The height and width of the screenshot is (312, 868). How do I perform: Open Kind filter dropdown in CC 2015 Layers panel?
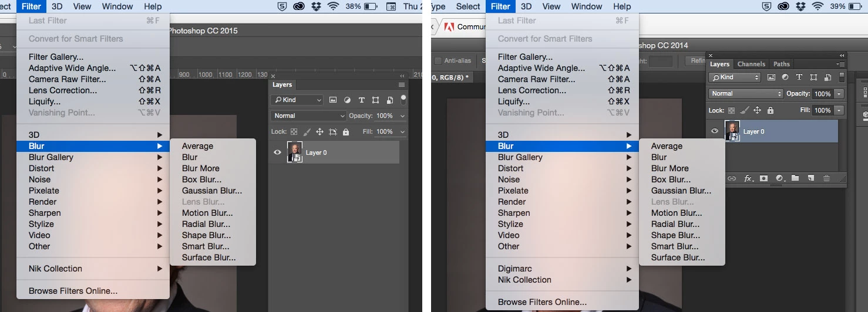[297, 100]
